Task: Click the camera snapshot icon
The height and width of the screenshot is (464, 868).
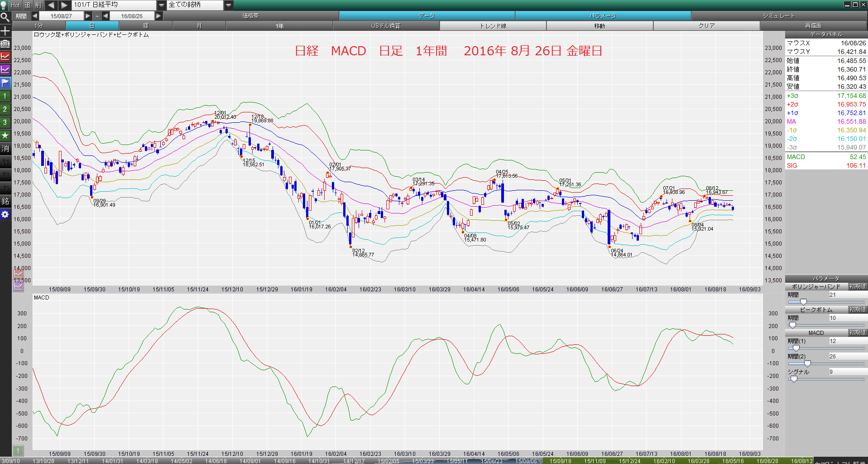Action: [5, 44]
